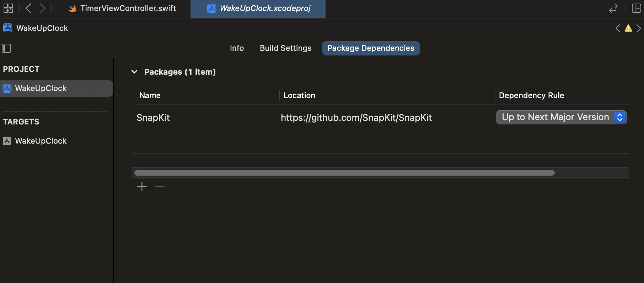Select the SnapKit package row
The width and height of the screenshot is (644, 283).
coord(380,117)
